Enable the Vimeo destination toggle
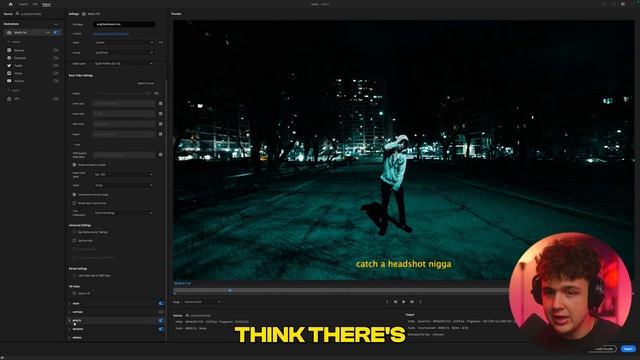Viewport: 640px width, 360px height. click(x=56, y=73)
